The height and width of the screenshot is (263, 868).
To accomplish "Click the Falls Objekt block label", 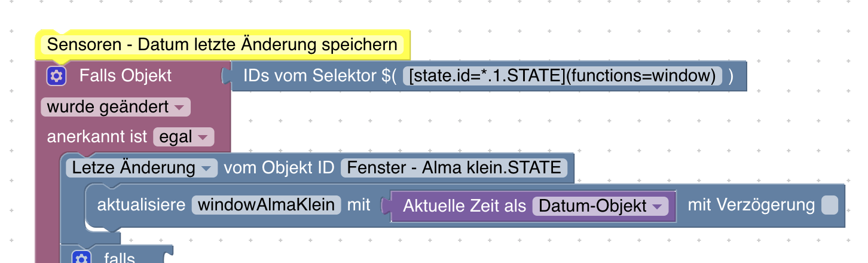I will click(x=126, y=76).
